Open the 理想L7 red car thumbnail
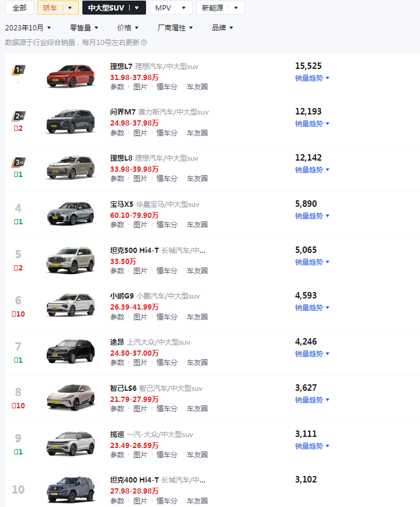The image size is (420, 507). (71, 77)
